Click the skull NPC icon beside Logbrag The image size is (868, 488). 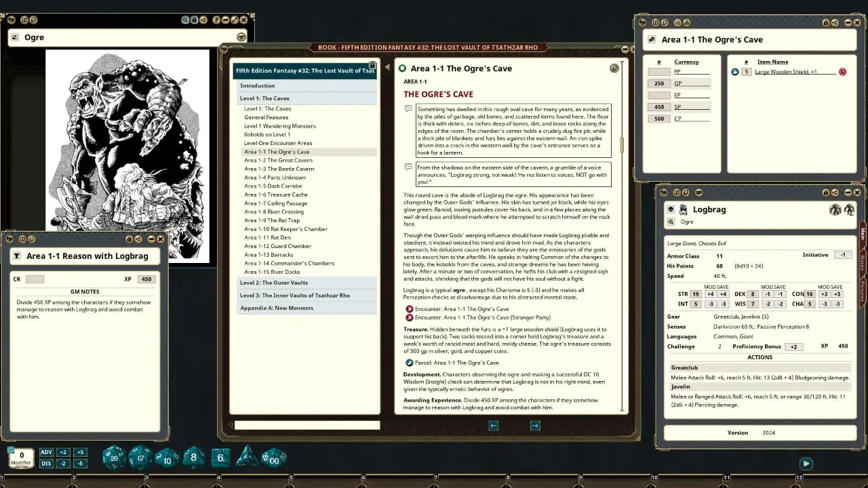[x=671, y=209]
